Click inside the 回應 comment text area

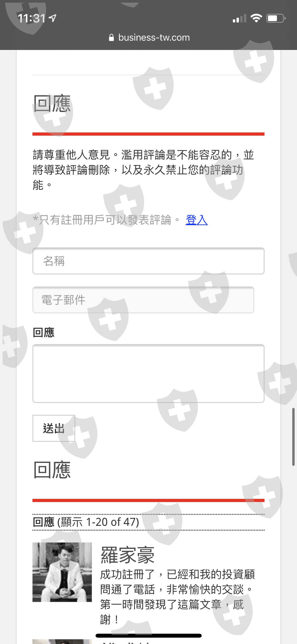148,374
